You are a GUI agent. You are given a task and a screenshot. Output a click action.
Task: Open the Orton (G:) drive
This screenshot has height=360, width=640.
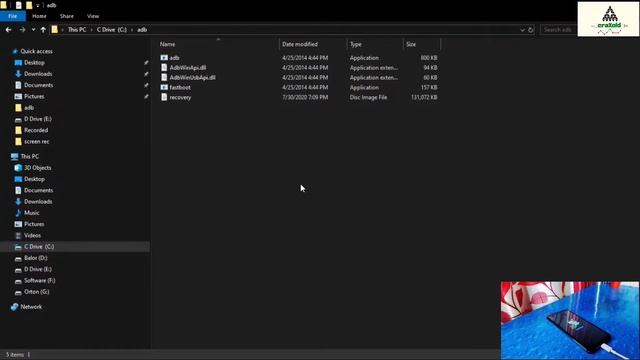click(x=36, y=292)
